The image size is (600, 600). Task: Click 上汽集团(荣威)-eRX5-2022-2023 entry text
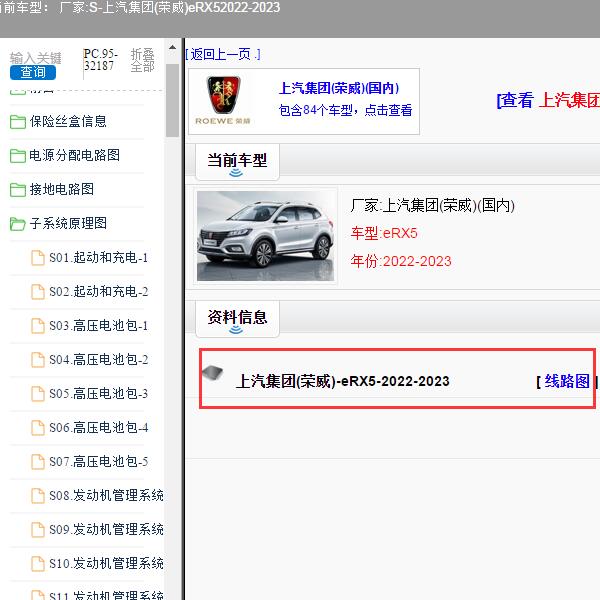tap(342, 381)
